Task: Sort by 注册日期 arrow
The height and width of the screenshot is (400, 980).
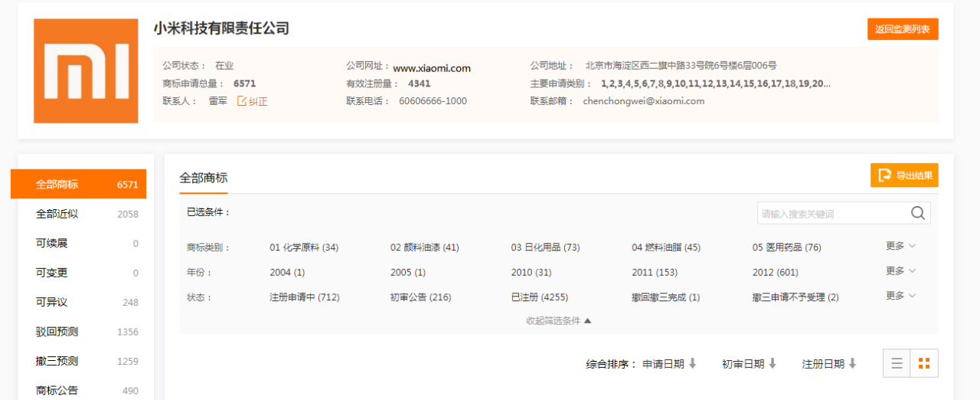Action: coord(852,364)
